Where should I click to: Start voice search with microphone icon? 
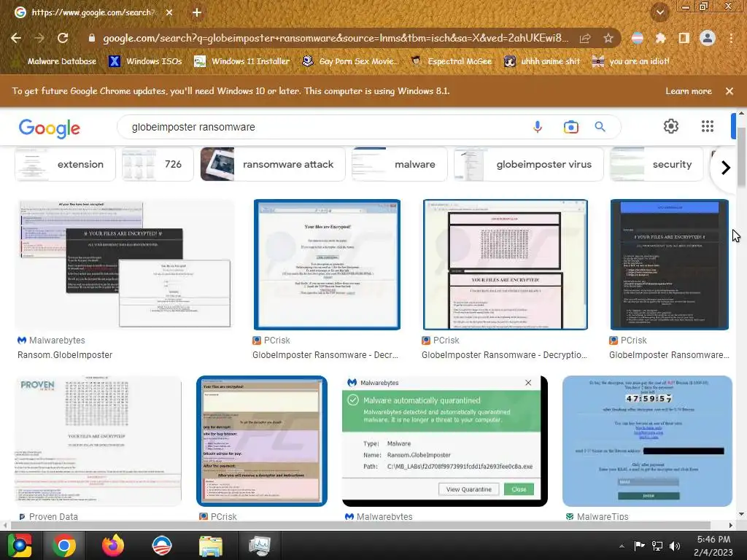pyautogui.click(x=538, y=127)
